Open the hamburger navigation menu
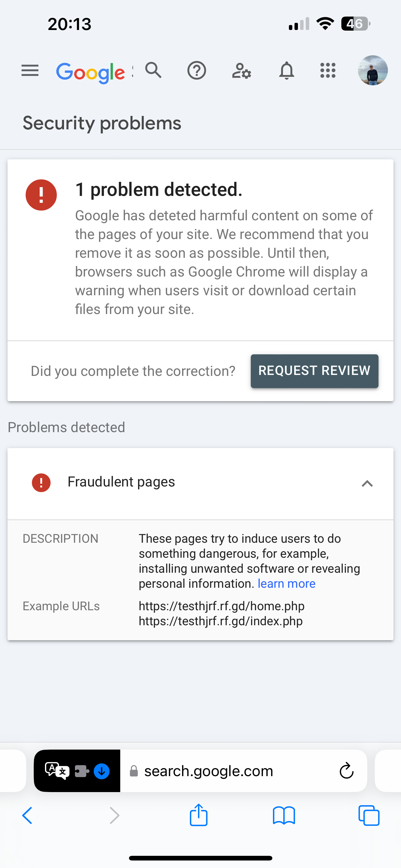Screen dimensions: 401x868 (x=30, y=71)
